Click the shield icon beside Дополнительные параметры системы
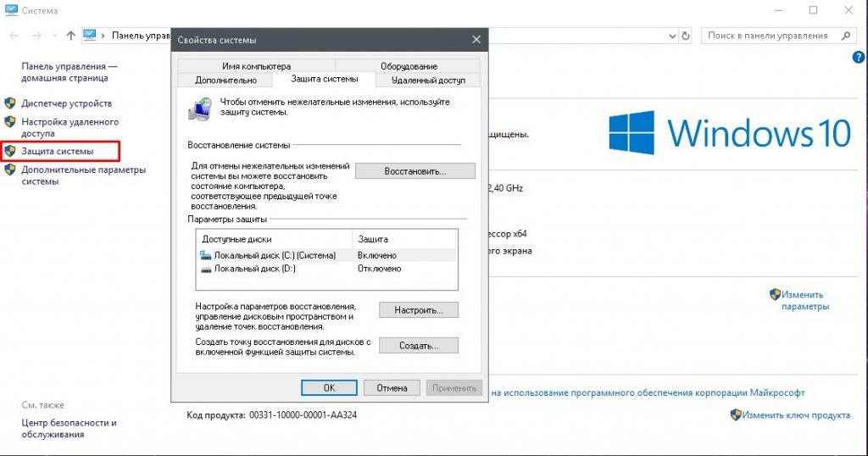Image resolution: width=868 pixels, height=456 pixels. 10,170
